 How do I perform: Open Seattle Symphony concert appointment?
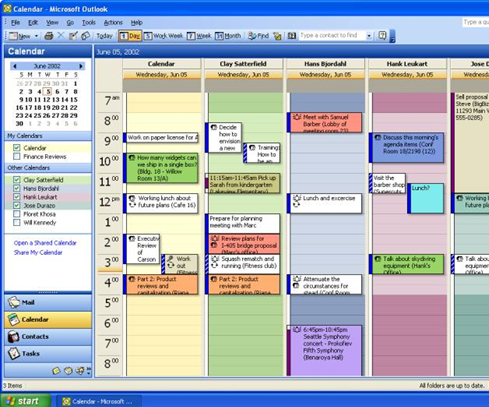(x=324, y=351)
